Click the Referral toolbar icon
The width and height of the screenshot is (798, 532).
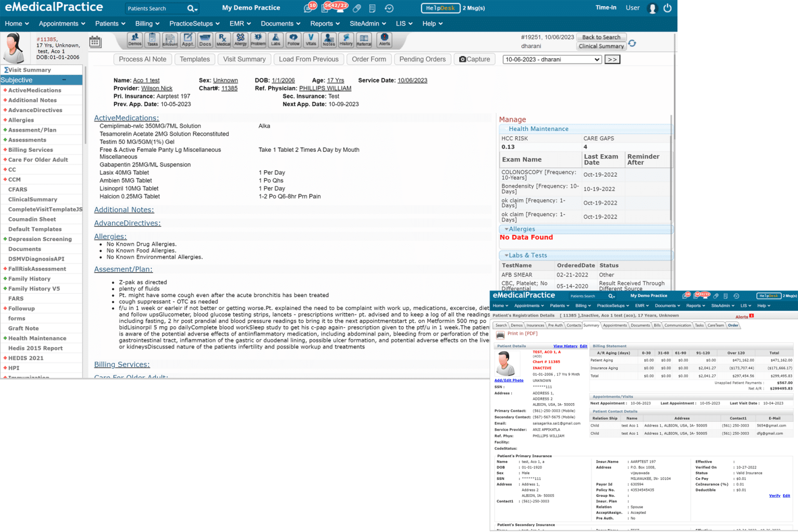[364, 40]
